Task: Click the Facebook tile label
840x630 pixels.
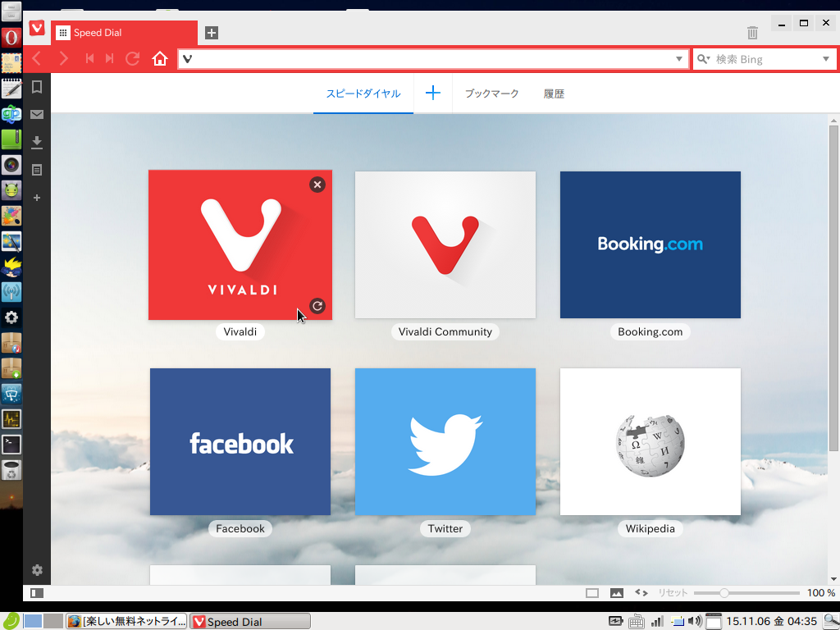Action: coord(240,528)
